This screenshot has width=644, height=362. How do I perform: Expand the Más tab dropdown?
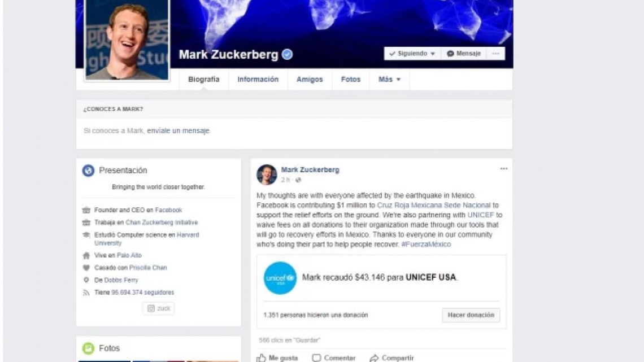[389, 79]
